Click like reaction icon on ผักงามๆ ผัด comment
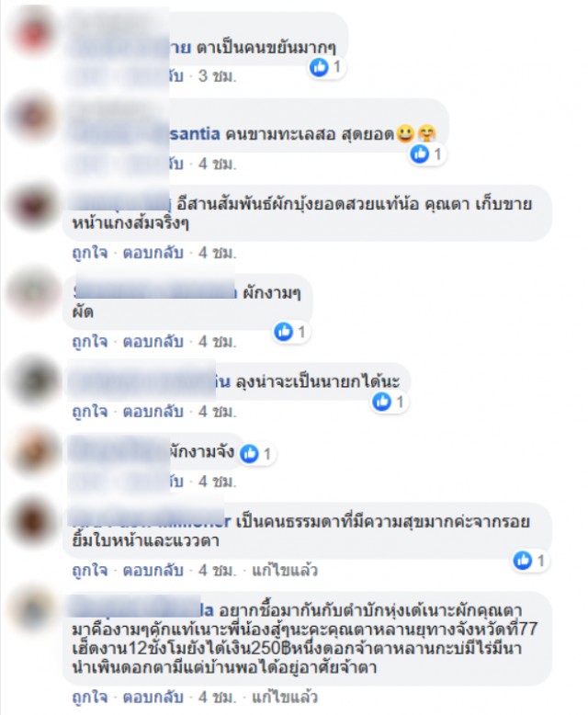588x715 pixels. click(283, 332)
